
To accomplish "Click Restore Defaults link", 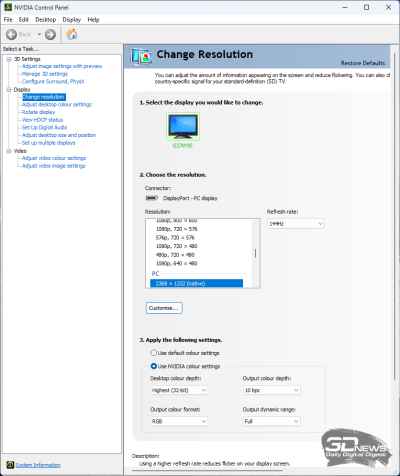I will (363, 63).
